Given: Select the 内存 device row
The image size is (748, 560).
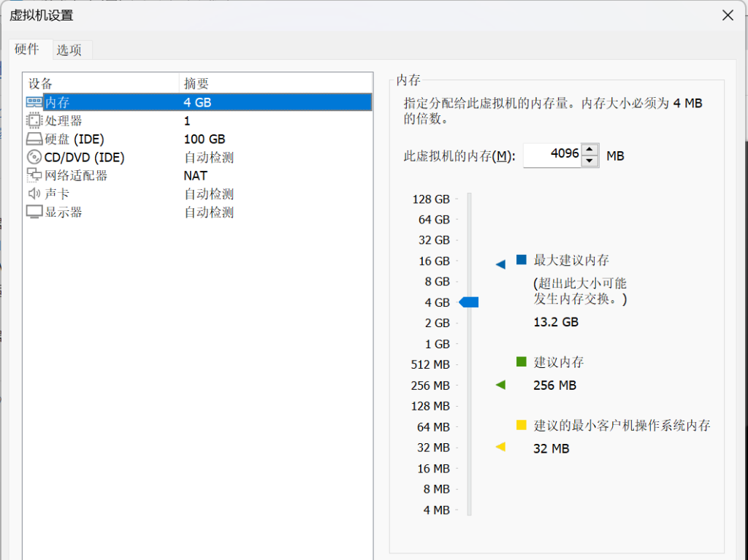Looking at the screenshot, I should point(199,102).
